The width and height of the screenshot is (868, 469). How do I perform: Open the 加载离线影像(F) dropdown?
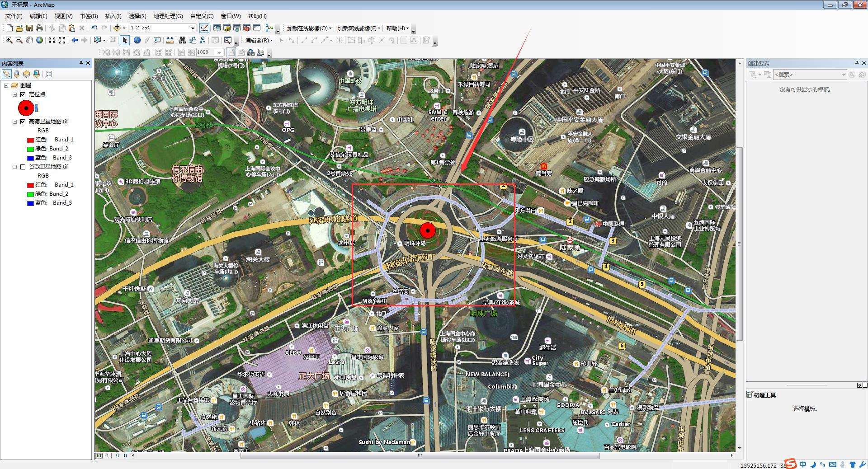[359, 28]
